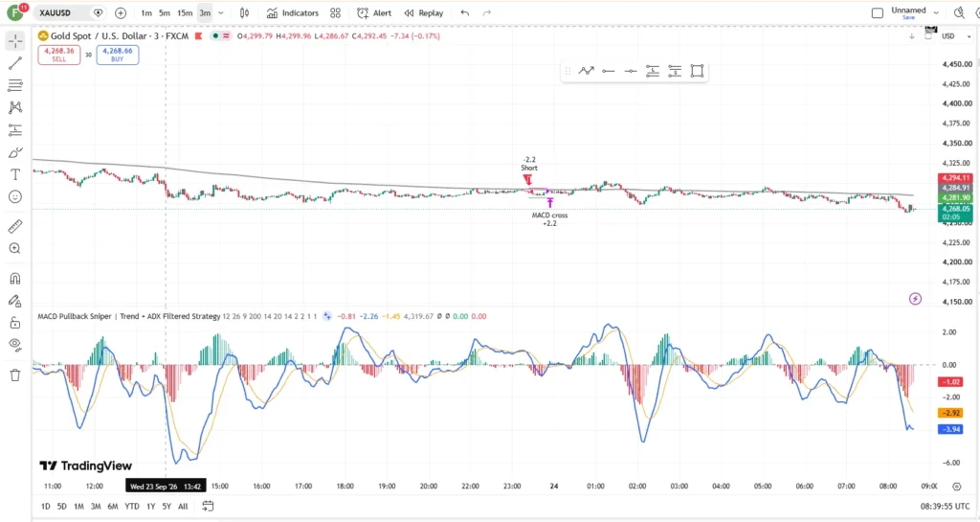Grab the floating toolbar drag handle

point(568,71)
